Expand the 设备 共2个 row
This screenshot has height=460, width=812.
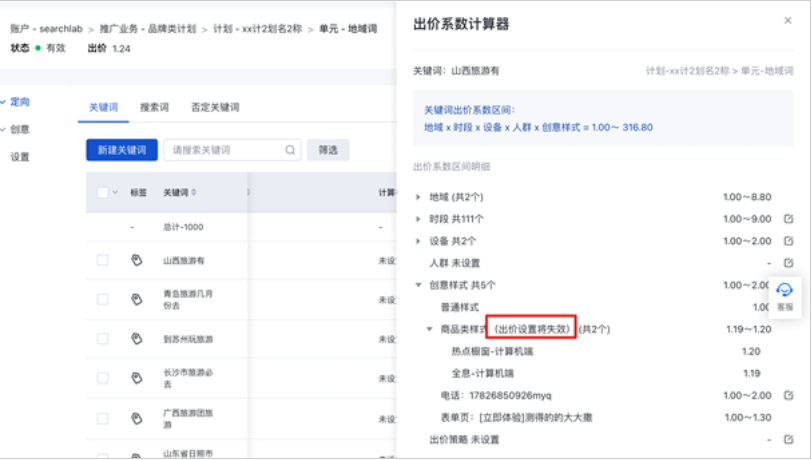tap(418, 241)
